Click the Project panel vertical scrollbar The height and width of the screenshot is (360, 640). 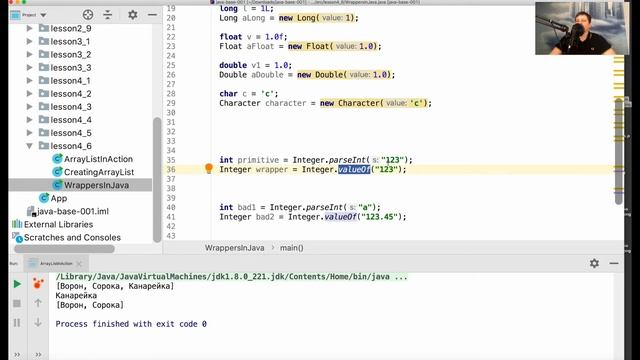click(157, 180)
